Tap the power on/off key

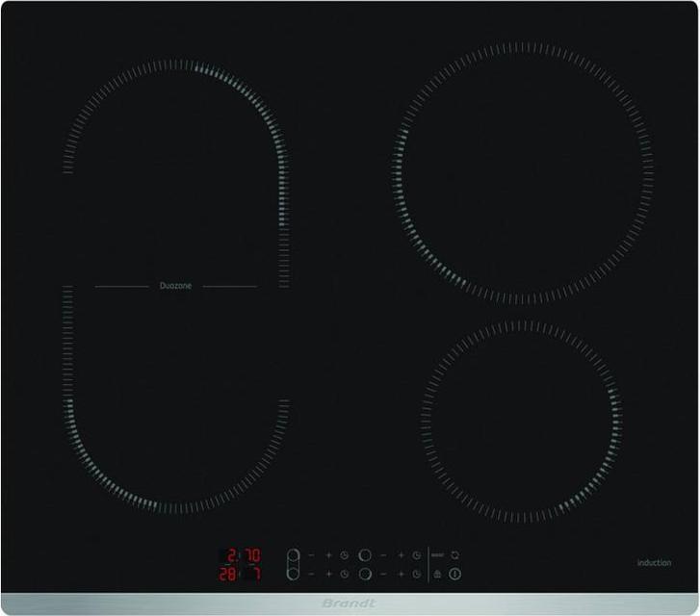point(454,574)
